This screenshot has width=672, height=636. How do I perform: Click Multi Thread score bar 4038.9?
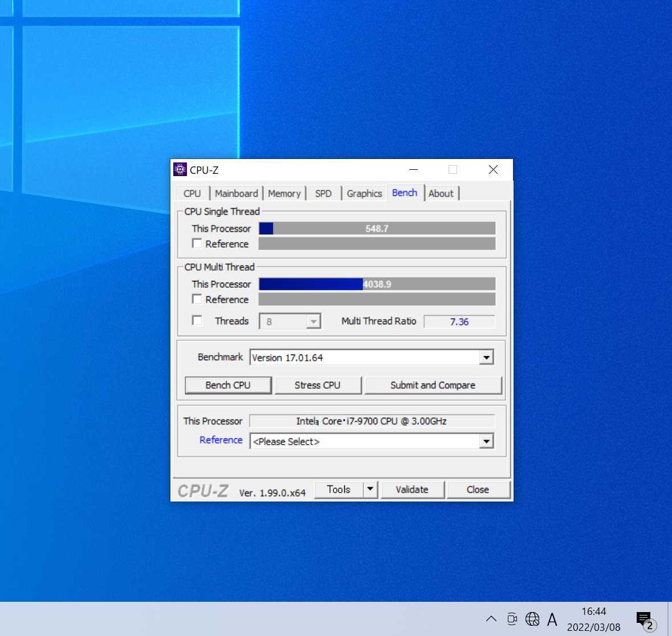377,284
